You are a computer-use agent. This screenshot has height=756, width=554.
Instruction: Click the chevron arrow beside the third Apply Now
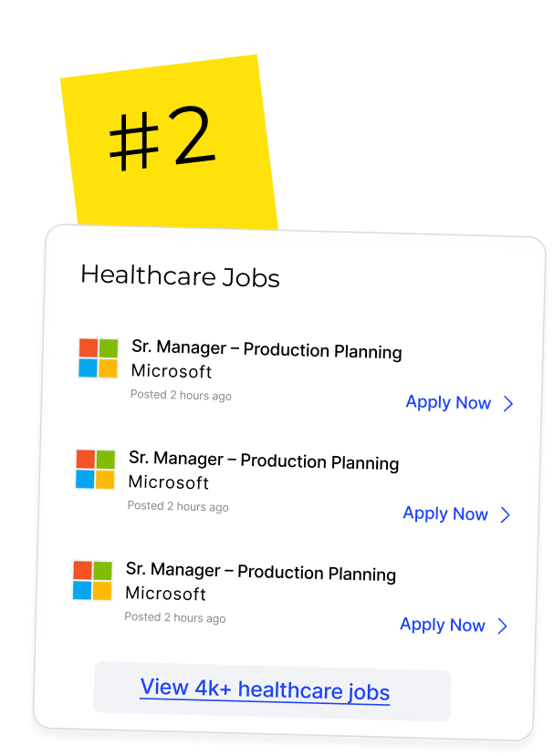(502, 627)
